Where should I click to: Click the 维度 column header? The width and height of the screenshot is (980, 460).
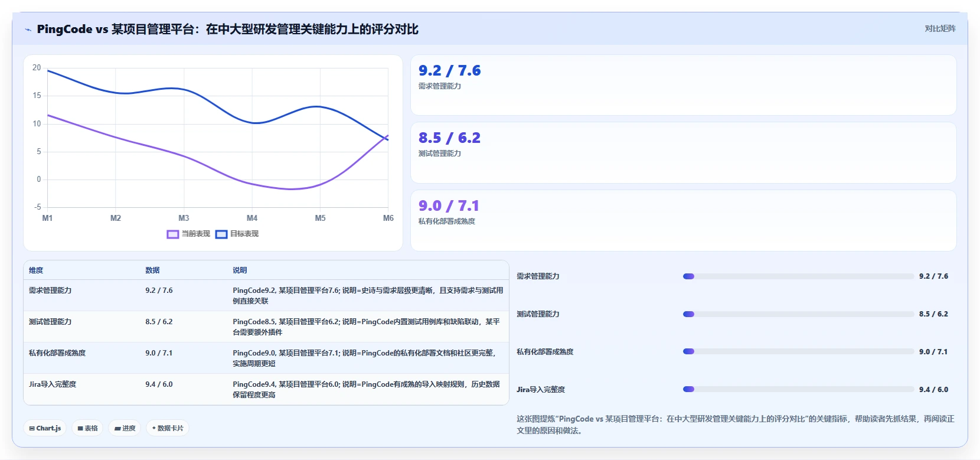tap(36, 270)
